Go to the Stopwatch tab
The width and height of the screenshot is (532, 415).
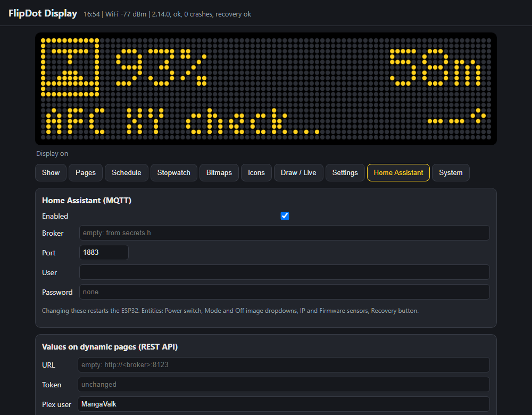(174, 173)
